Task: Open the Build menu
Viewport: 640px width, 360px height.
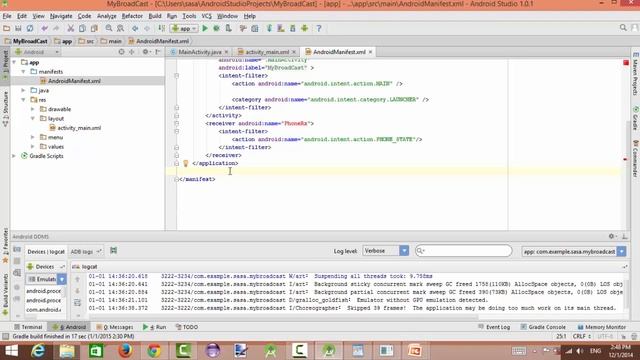Action: pos(155,16)
